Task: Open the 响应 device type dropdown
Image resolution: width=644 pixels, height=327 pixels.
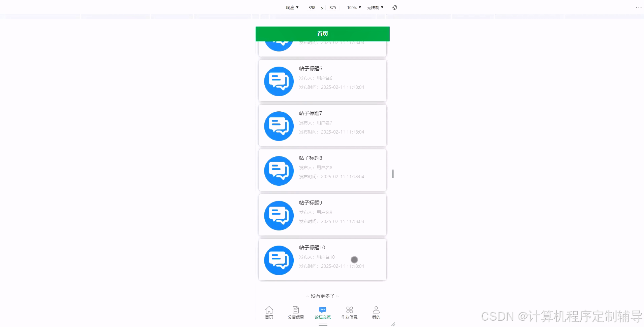Action: click(292, 7)
